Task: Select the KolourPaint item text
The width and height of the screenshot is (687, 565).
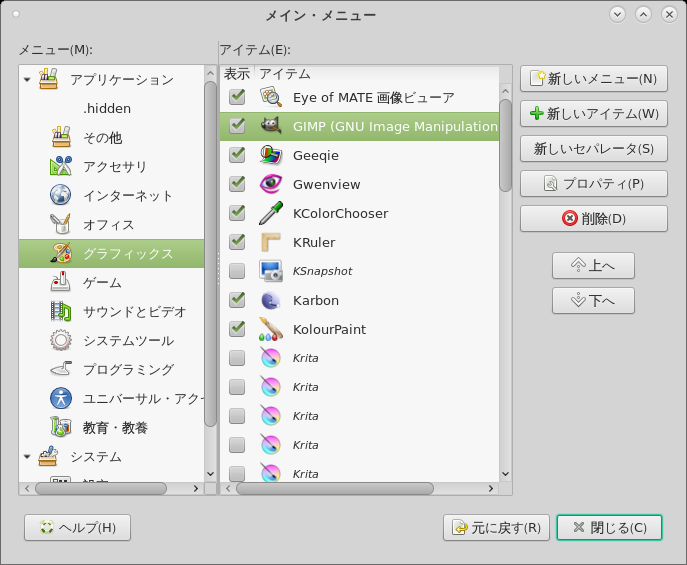Action: [x=329, y=329]
